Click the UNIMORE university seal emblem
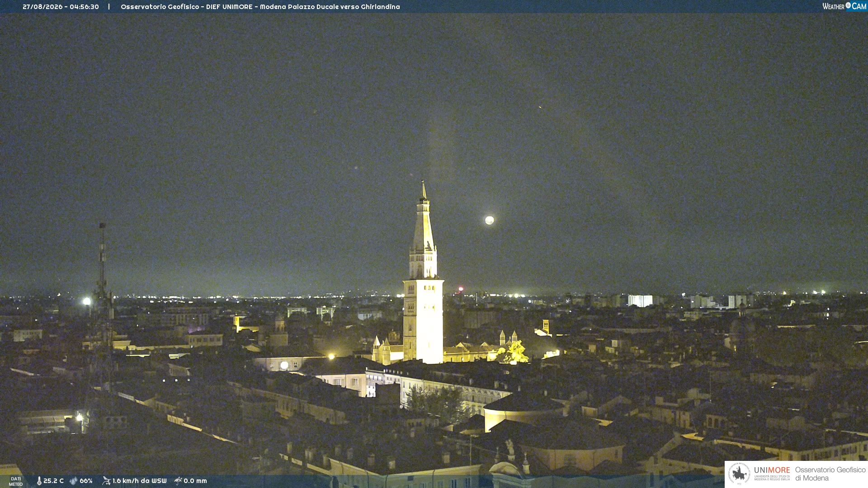Screen dimensions: 868x488 (x=739, y=474)
